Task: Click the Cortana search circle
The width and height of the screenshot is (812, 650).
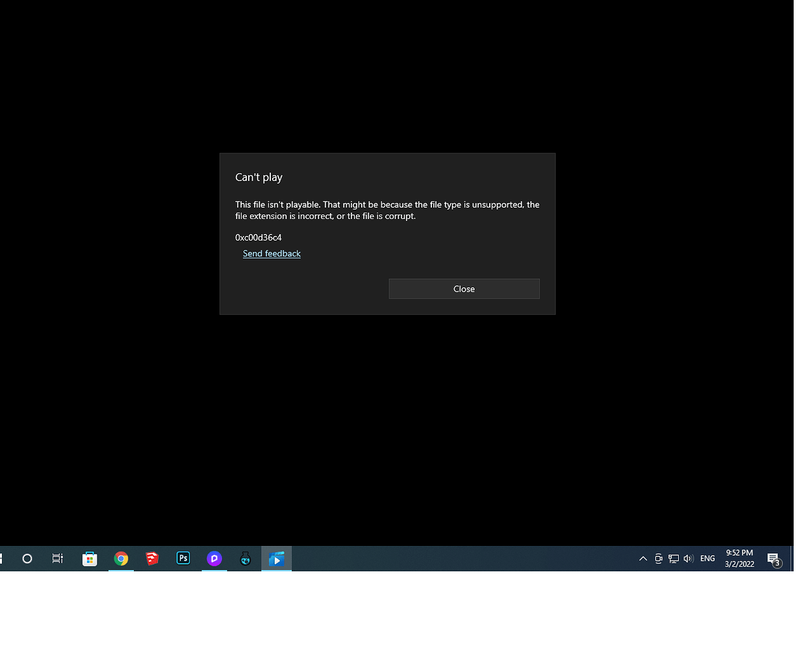Action: click(27, 558)
